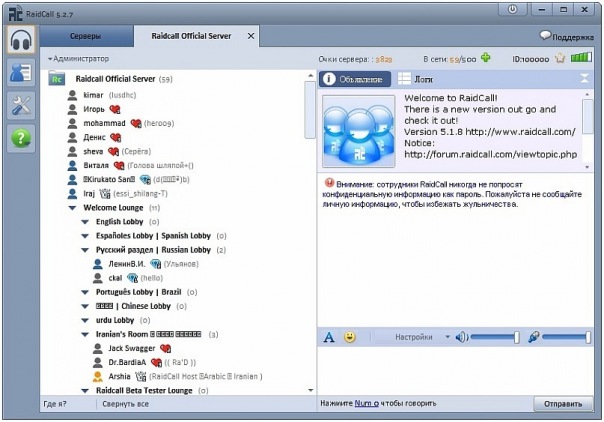Click the channel list scroll down arrow
The image size is (604, 422).
pyautogui.click(x=310, y=390)
